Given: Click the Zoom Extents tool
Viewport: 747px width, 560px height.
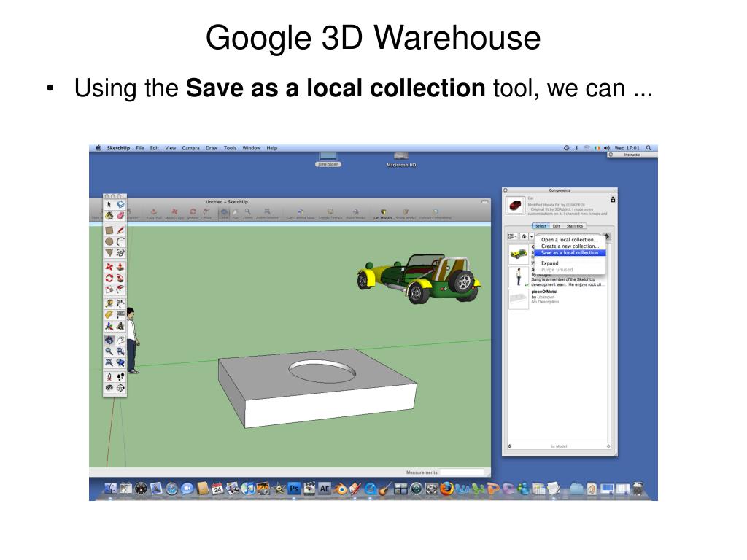Looking at the screenshot, I should [x=109, y=363].
